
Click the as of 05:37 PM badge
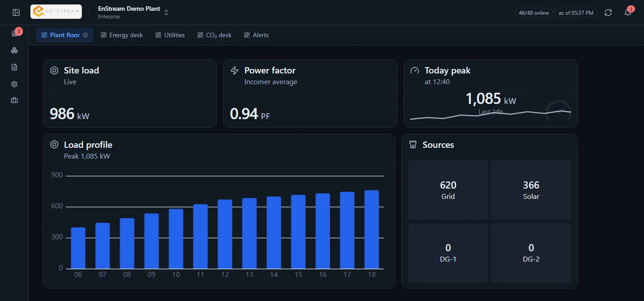[x=576, y=13]
